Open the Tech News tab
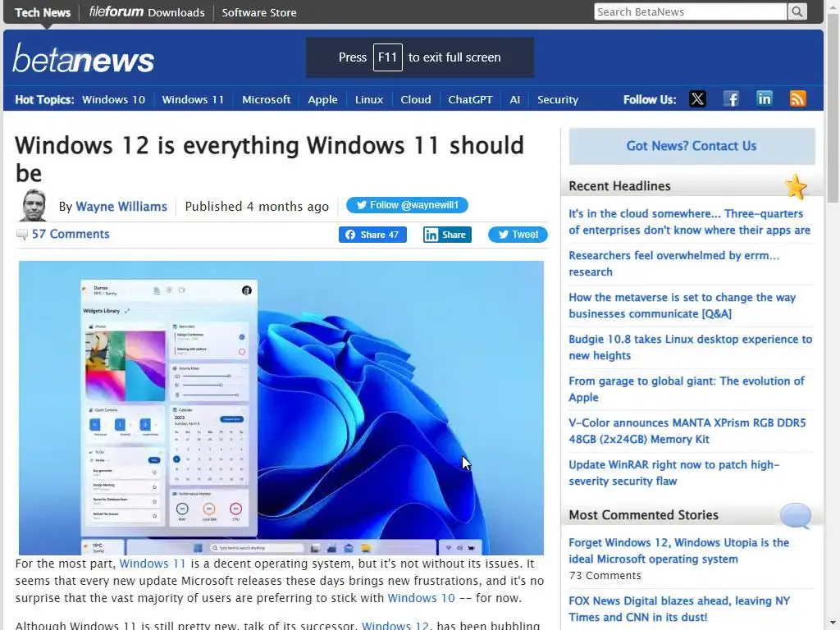 43,12
